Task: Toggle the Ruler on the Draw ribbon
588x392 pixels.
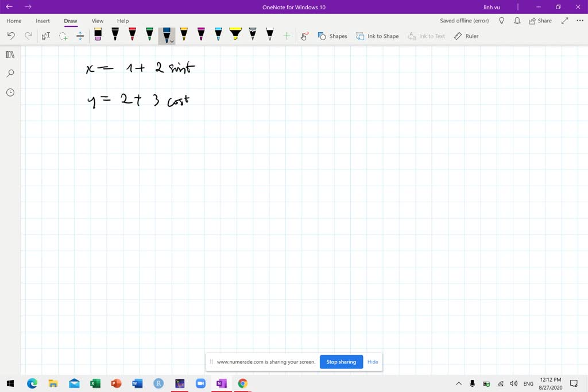Action: point(466,36)
